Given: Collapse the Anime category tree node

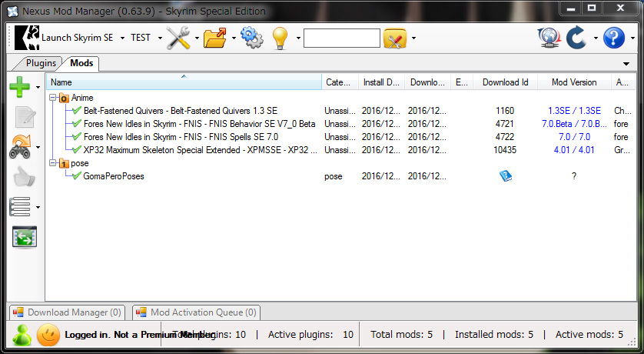Looking at the screenshot, I should click(x=52, y=98).
